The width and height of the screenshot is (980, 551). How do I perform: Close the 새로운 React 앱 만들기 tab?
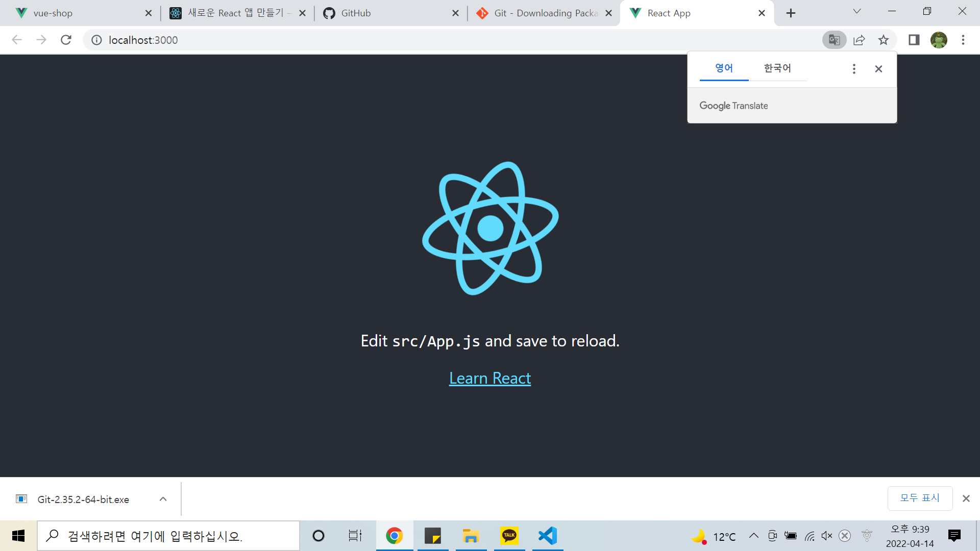[x=302, y=13]
